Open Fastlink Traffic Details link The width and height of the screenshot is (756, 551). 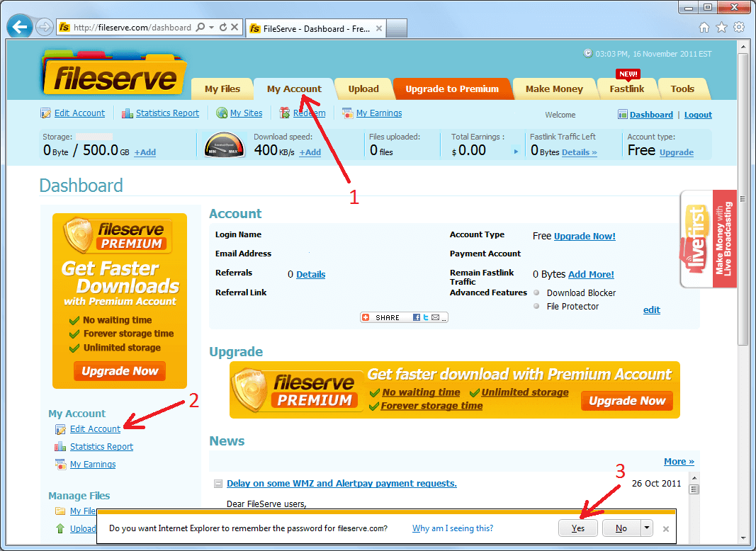[580, 152]
